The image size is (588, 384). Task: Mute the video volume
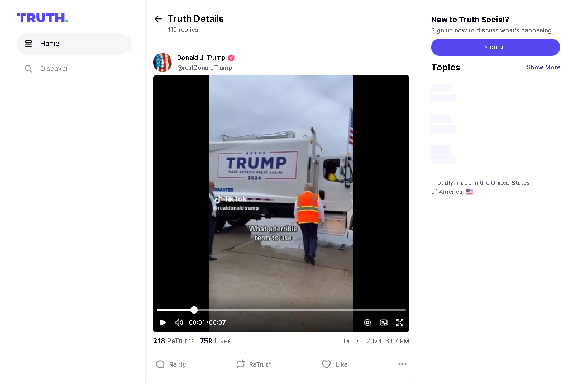point(179,323)
